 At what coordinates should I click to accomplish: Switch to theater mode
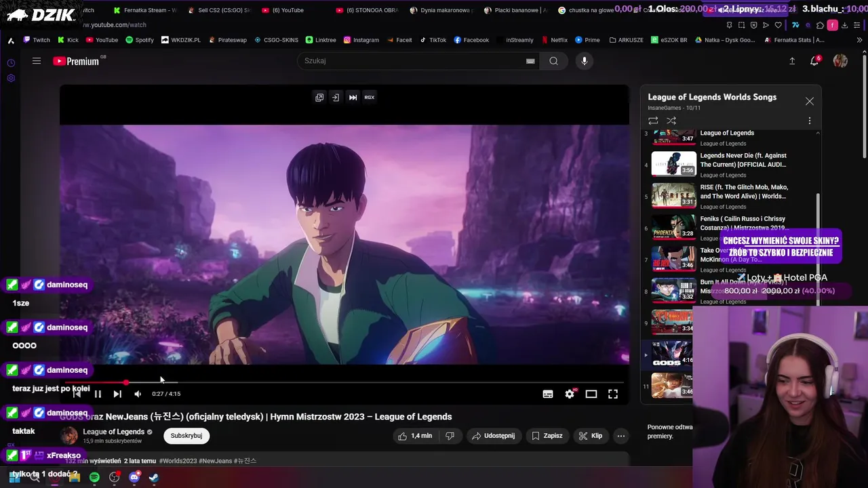591,394
